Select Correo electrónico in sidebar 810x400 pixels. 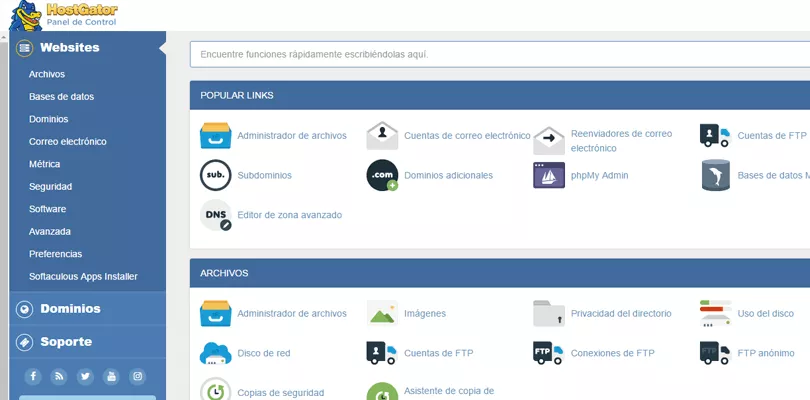[68, 142]
